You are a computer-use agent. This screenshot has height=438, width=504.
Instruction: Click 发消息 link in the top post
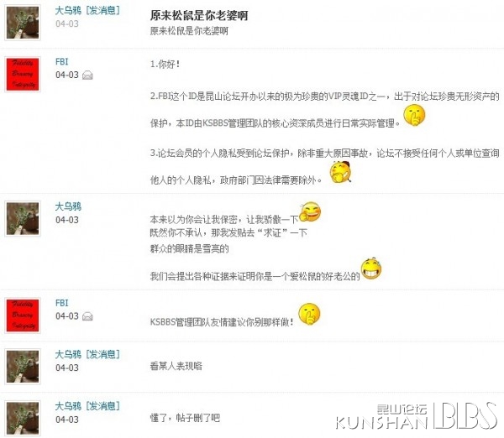(102, 10)
